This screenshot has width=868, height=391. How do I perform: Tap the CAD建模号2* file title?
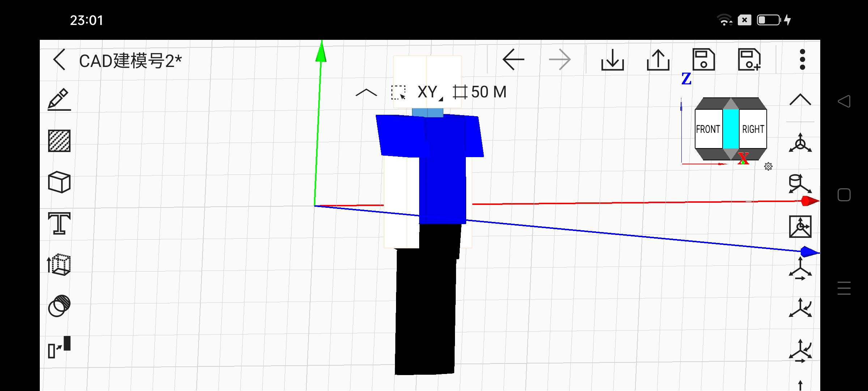pos(130,60)
